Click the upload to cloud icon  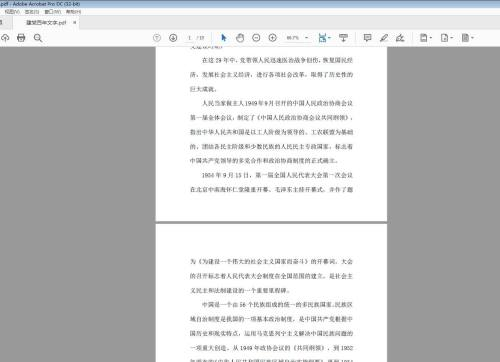[5, 38]
